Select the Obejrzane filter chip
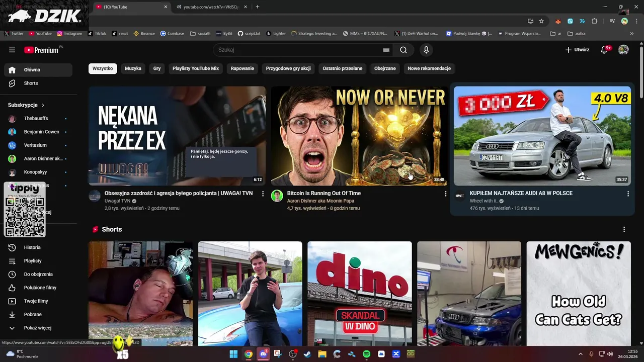The width and height of the screenshot is (644, 362). [385, 68]
